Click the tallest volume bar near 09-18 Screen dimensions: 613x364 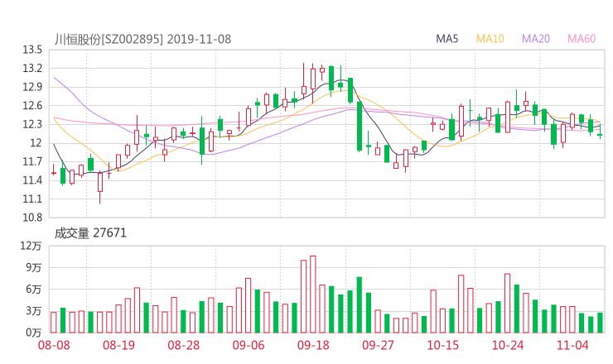point(313,295)
